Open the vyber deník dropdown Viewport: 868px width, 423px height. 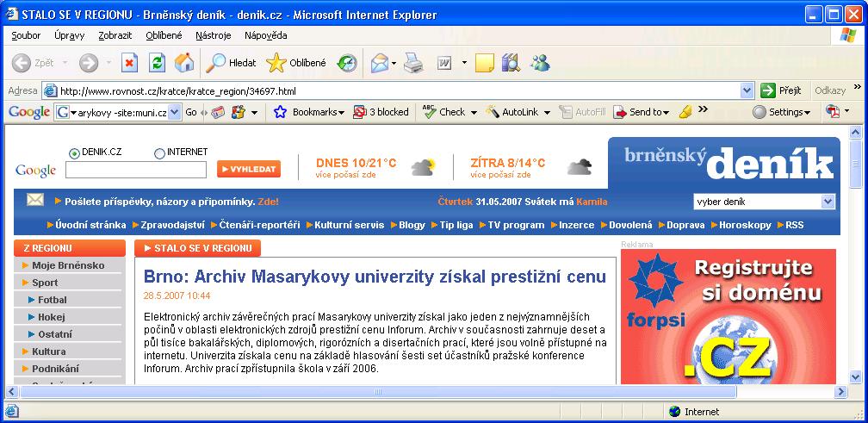point(764,202)
